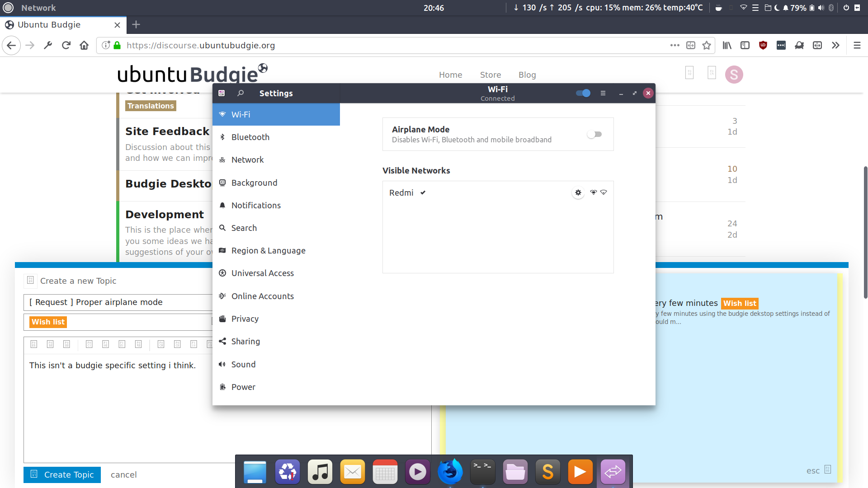Open the Files manager in the dock

click(x=515, y=472)
